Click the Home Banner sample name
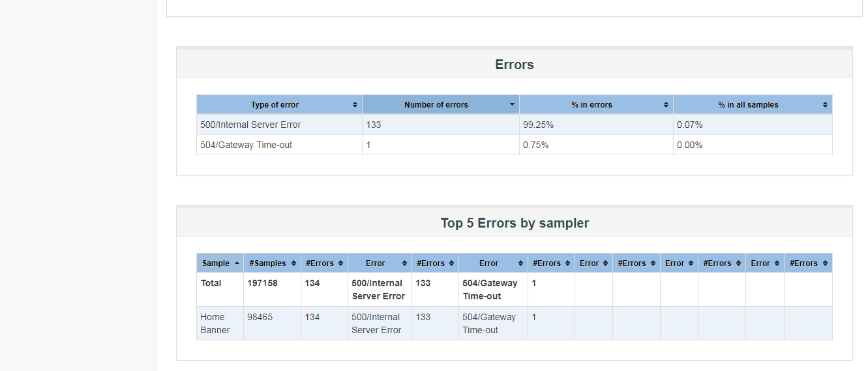This screenshot has height=371, width=868. (x=215, y=323)
